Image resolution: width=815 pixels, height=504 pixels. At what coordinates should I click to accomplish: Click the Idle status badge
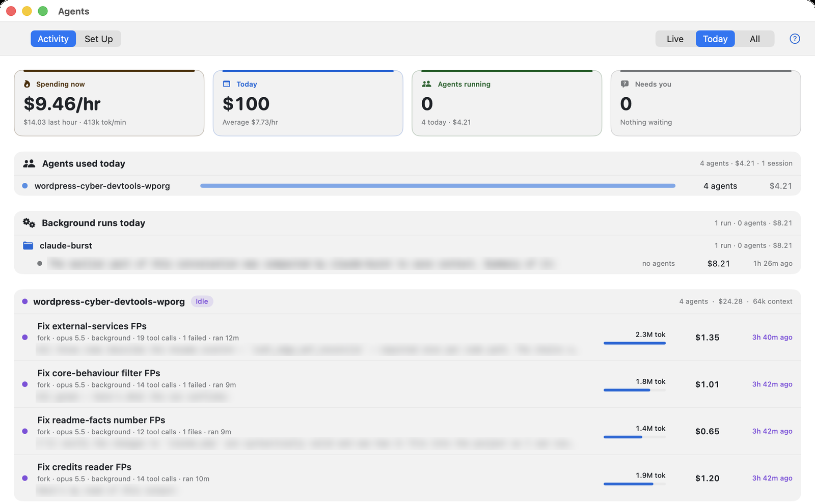[202, 301]
